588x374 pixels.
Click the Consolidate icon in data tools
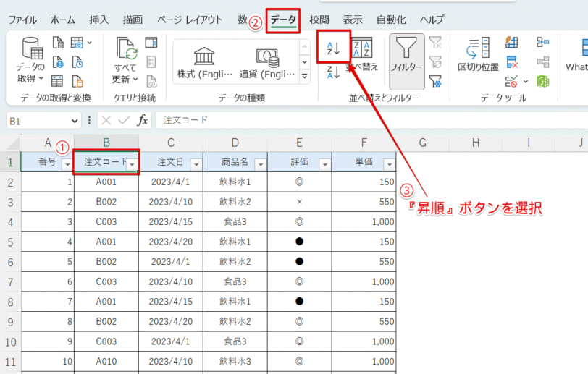click(x=543, y=42)
